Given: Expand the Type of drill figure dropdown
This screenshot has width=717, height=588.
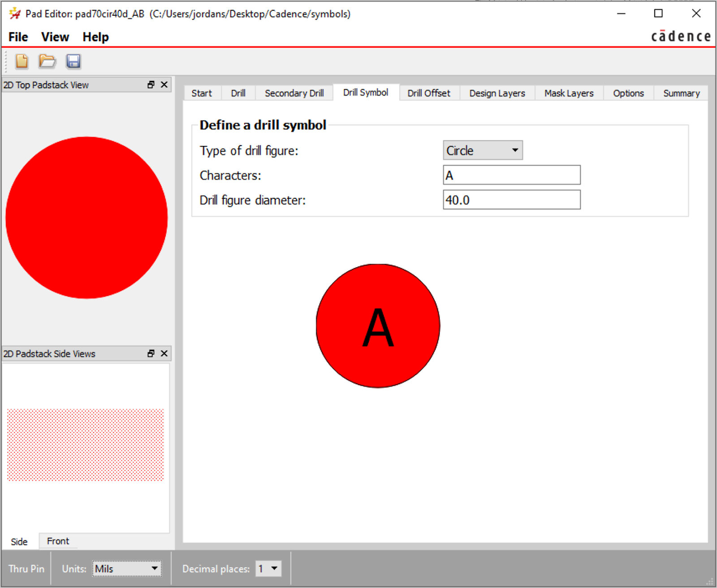Looking at the screenshot, I should click(x=483, y=150).
